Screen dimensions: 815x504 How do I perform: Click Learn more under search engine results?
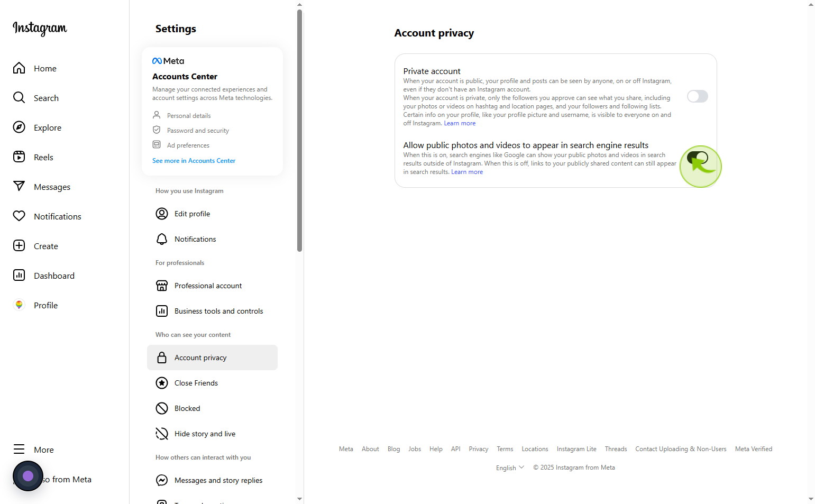pos(467,172)
